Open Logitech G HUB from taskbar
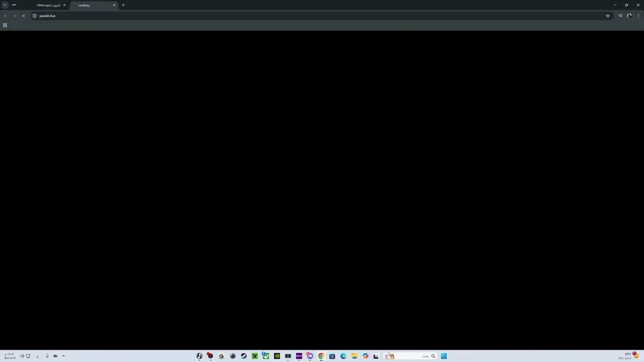Screen dimensions: 644x362 [221, 356]
